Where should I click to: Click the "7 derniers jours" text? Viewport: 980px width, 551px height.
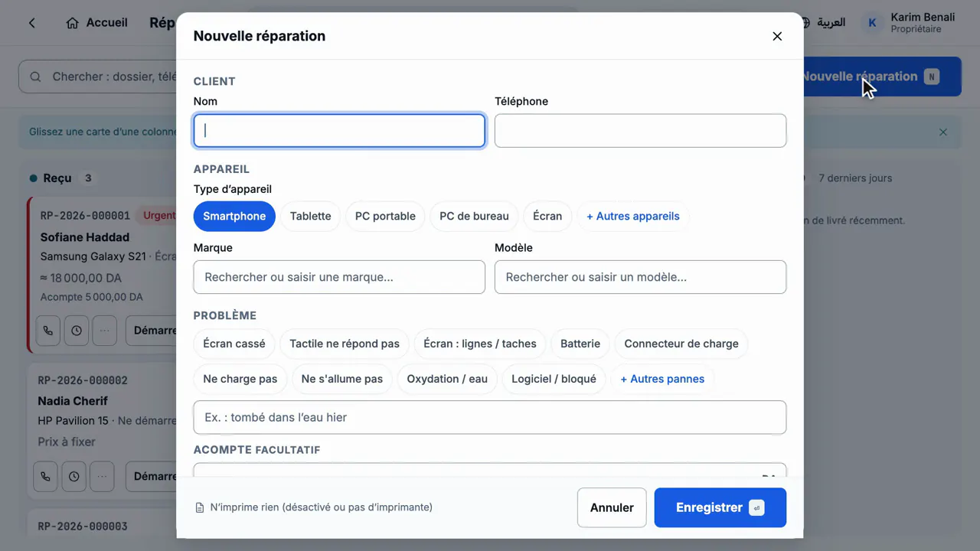pos(855,178)
